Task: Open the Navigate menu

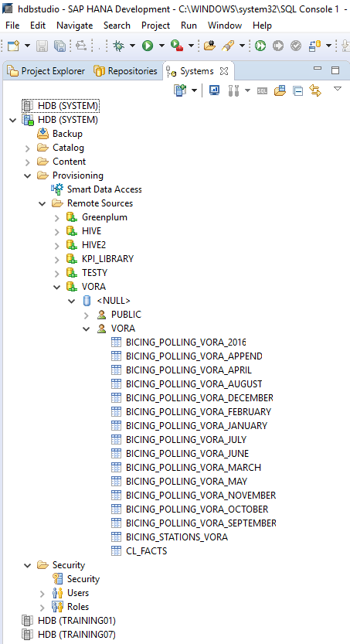Action: click(75, 26)
